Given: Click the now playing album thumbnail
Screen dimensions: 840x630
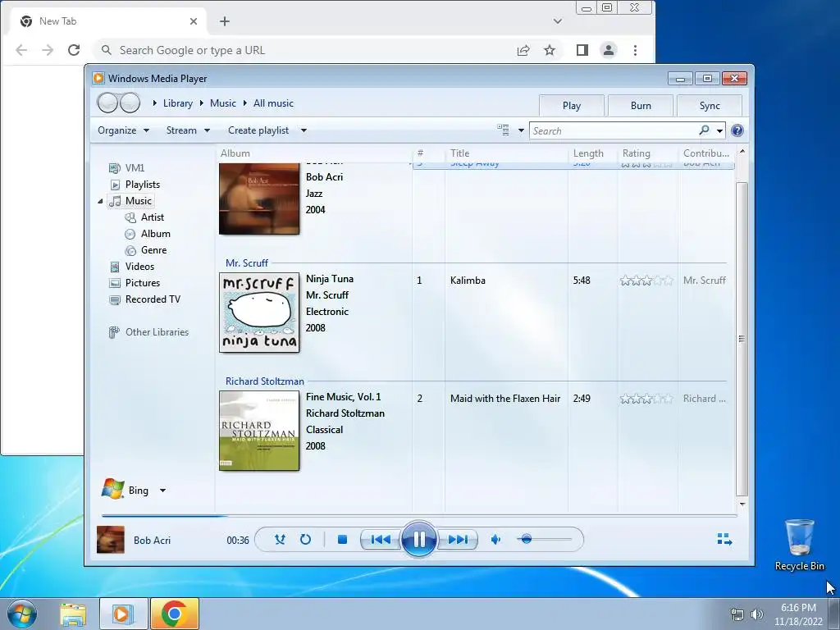Looking at the screenshot, I should [x=111, y=540].
